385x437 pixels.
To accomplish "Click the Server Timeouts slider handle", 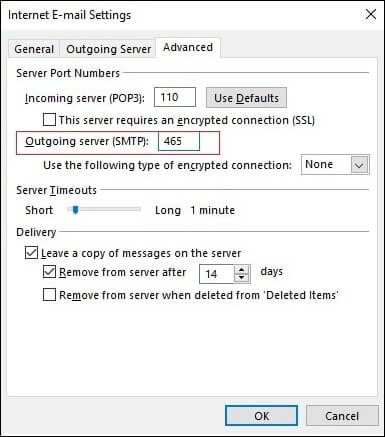I will [76, 210].
